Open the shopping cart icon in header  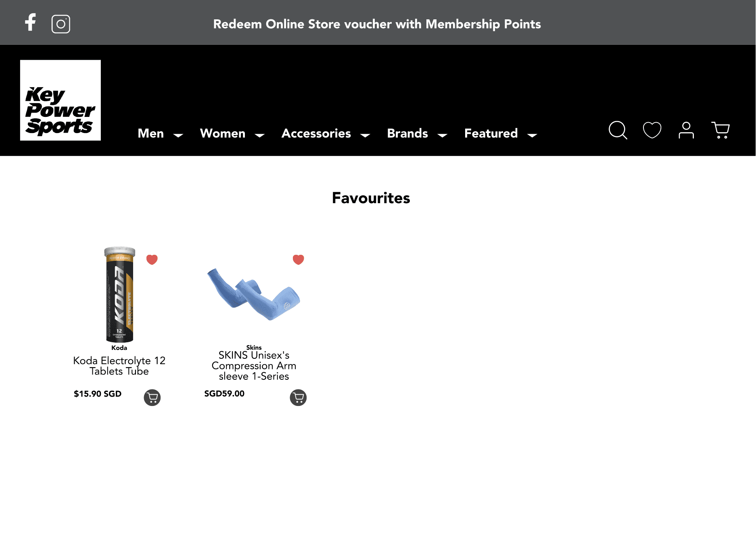point(720,130)
